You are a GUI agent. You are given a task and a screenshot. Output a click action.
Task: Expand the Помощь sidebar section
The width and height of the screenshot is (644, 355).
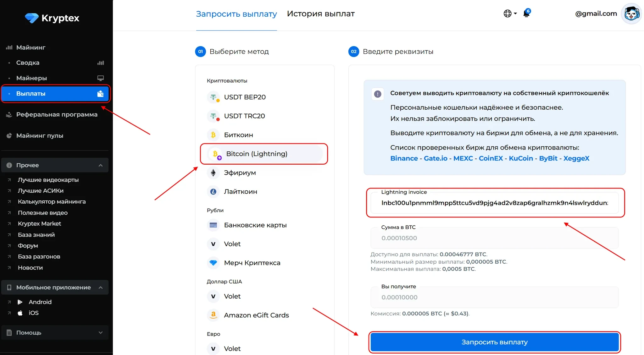click(x=101, y=333)
